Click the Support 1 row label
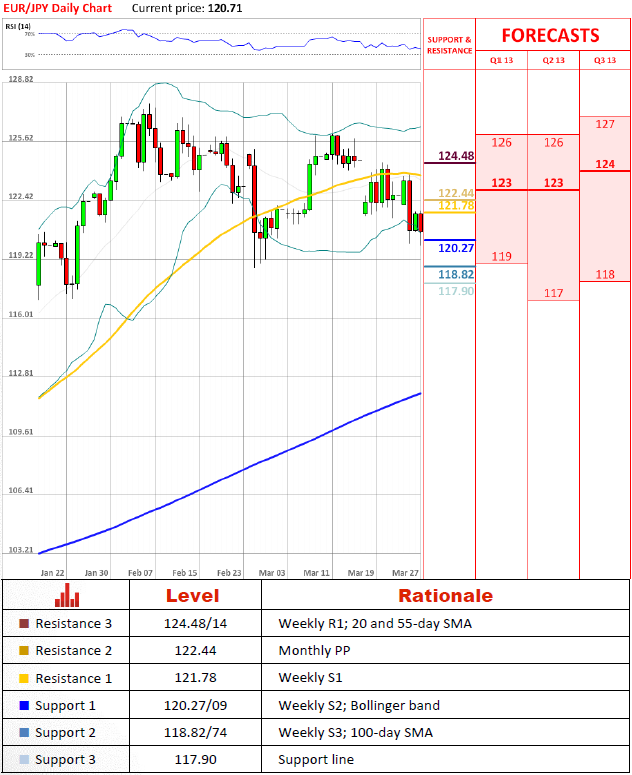The width and height of the screenshot is (632, 775). 65,706
